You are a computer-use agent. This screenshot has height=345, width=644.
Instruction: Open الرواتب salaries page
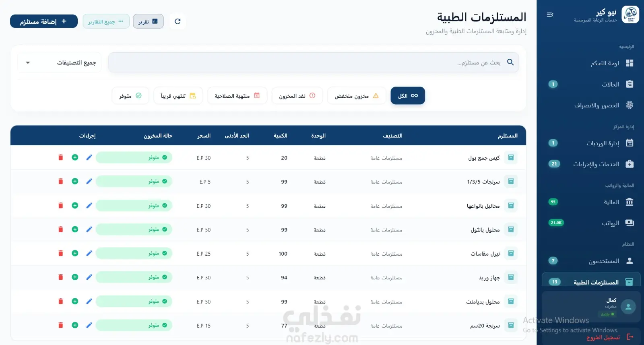[591, 223]
